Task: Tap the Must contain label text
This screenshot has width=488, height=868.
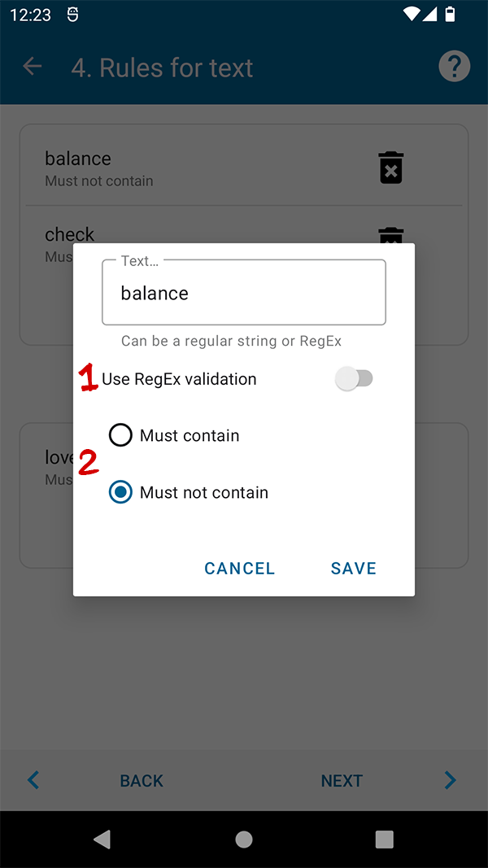Action: click(190, 435)
